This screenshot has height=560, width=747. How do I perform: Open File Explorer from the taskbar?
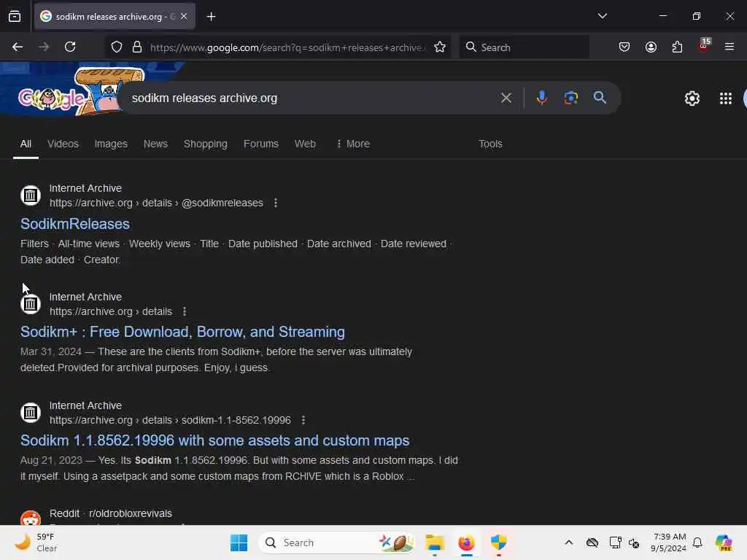pos(435,542)
